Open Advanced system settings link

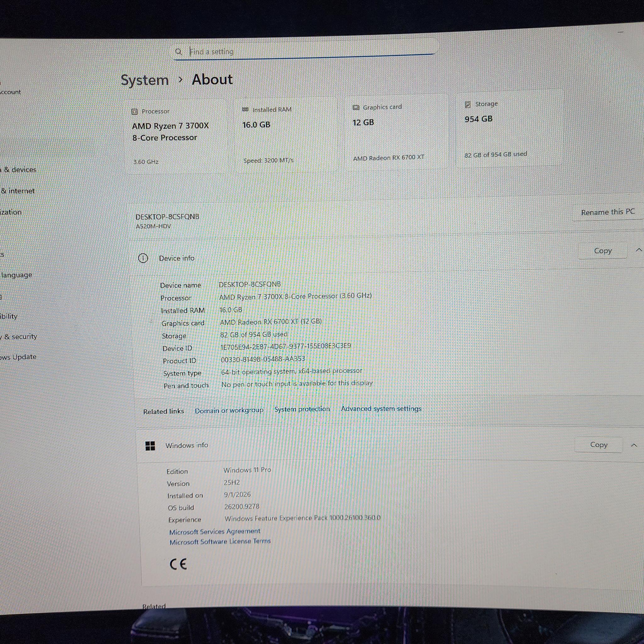(381, 409)
